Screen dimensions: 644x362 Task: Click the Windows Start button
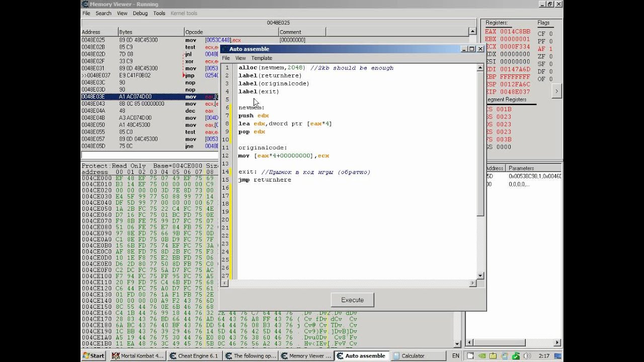[94, 355]
